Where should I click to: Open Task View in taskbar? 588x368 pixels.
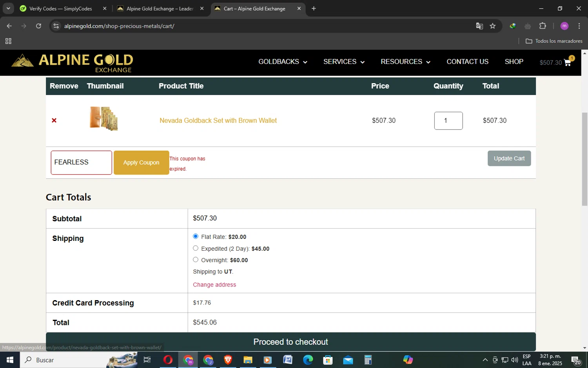point(147,360)
